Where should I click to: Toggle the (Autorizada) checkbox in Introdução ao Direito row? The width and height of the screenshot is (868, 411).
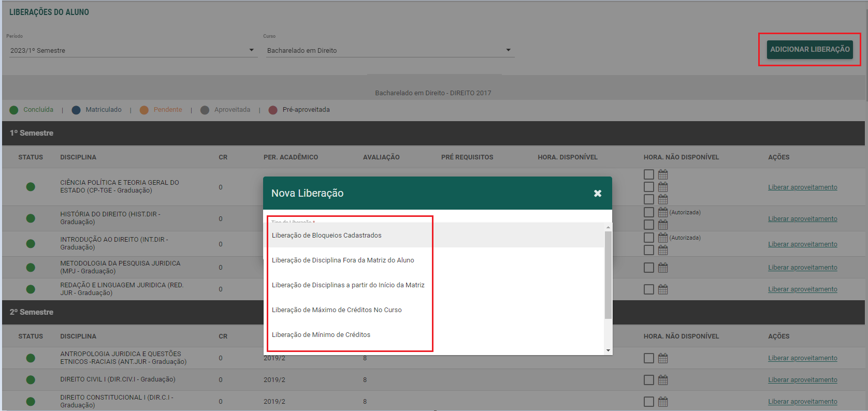point(649,238)
